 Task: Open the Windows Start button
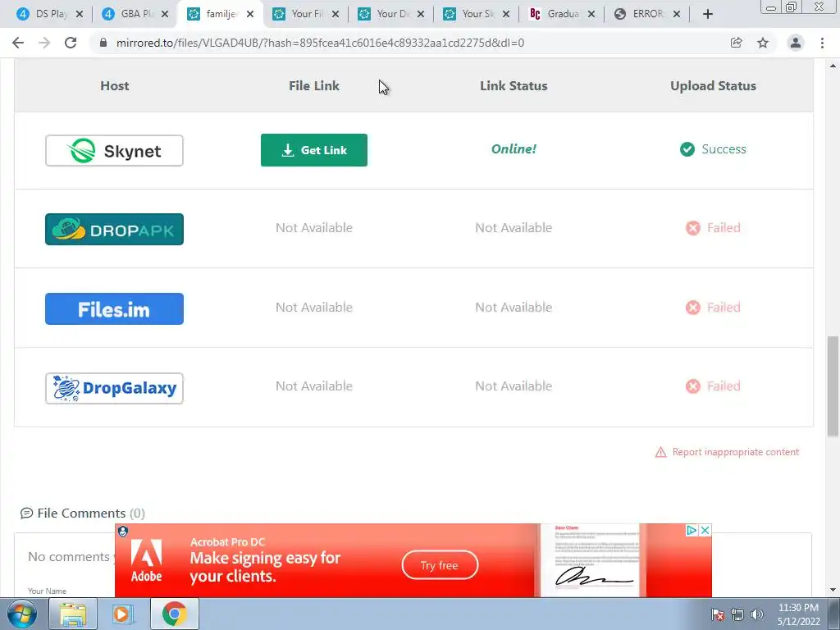point(21,614)
